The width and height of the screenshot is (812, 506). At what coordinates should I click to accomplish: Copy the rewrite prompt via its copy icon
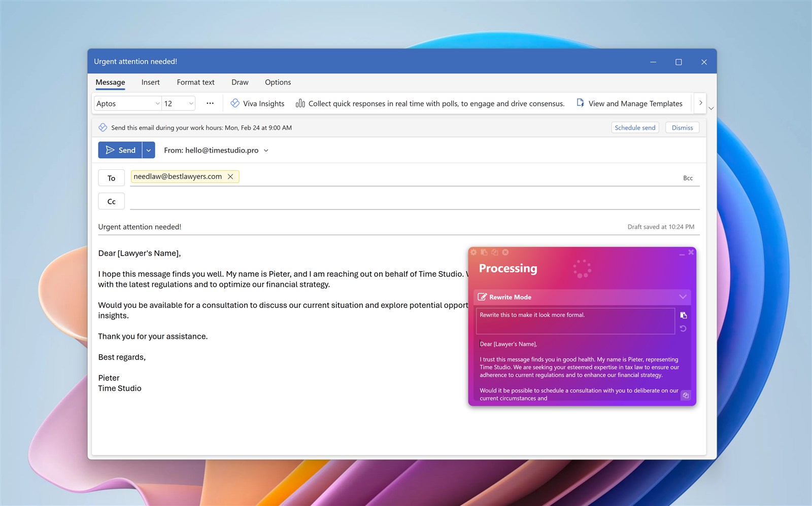(683, 315)
